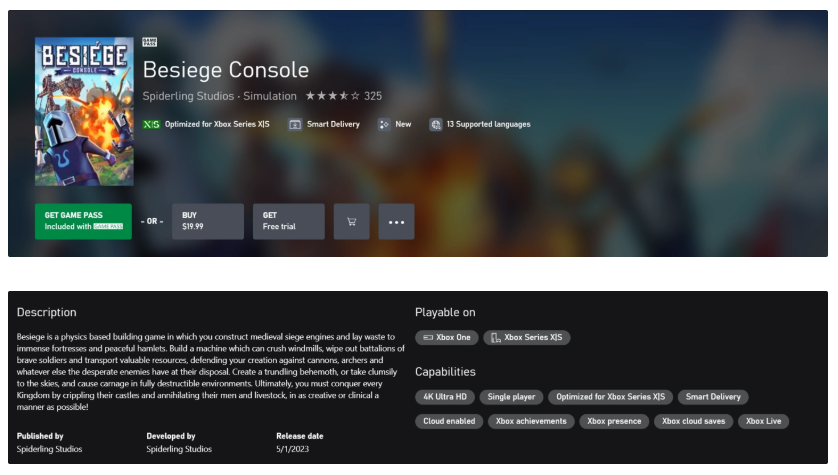This screenshot has height=475, width=838.
Task: Click the Besiege Console title text
Action: (226, 70)
